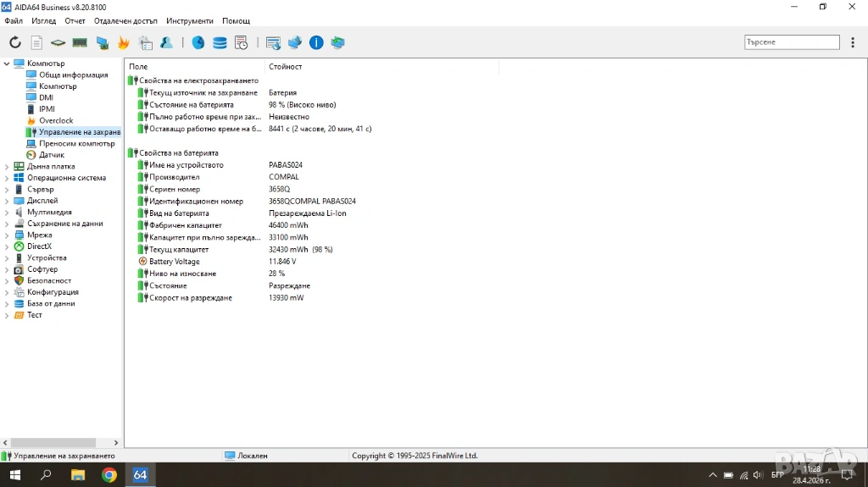Click the Търсене search field
This screenshot has width=868, height=487.
(792, 42)
